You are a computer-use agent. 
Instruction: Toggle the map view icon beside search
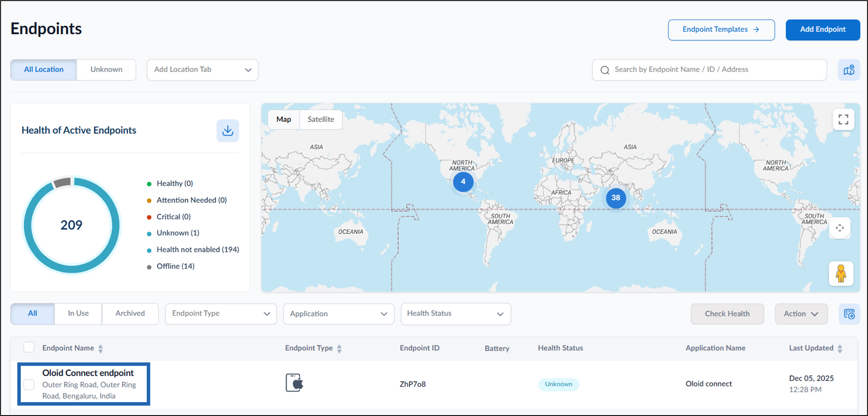point(849,70)
